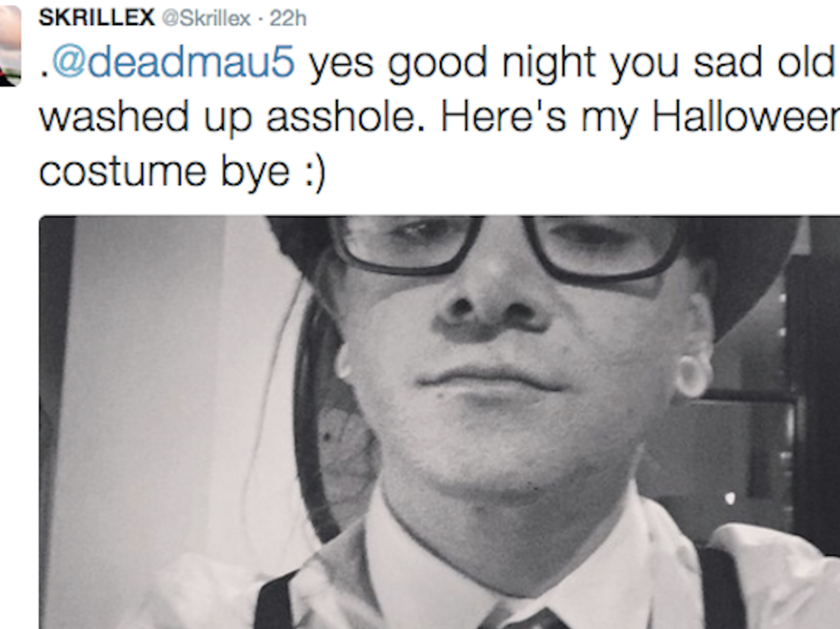
Task: Click the words "good night" in tweet
Action: (x=491, y=64)
